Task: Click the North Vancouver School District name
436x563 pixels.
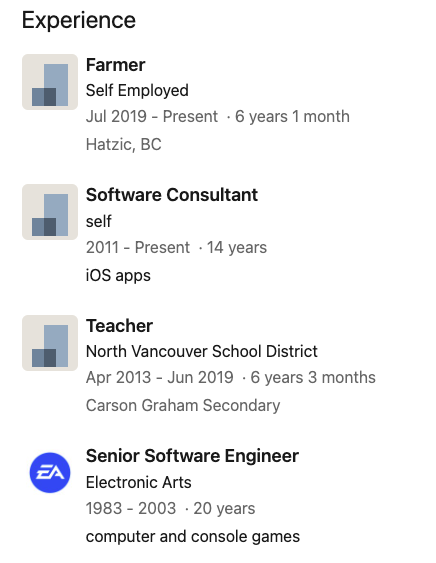Action: click(x=201, y=352)
